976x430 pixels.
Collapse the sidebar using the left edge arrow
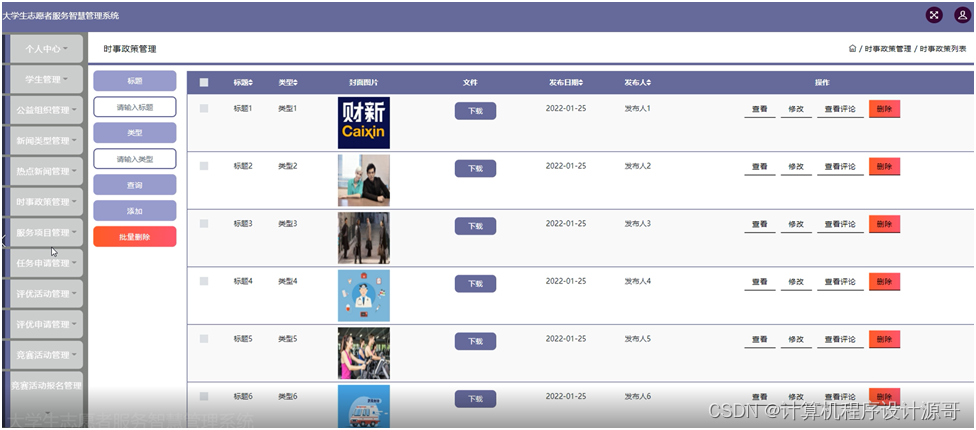tap(2, 240)
